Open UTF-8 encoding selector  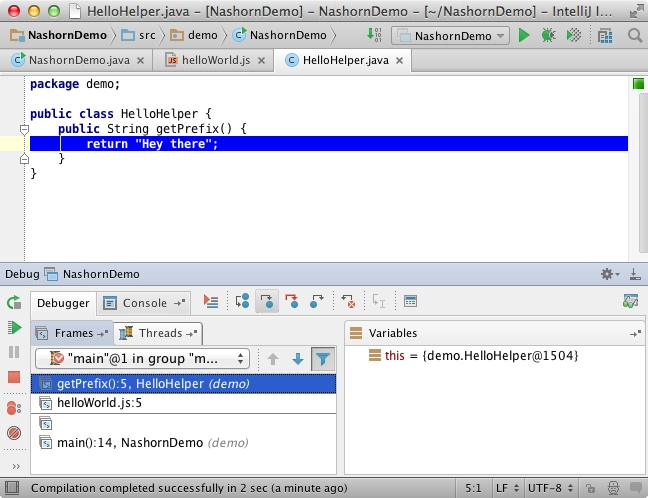point(550,488)
